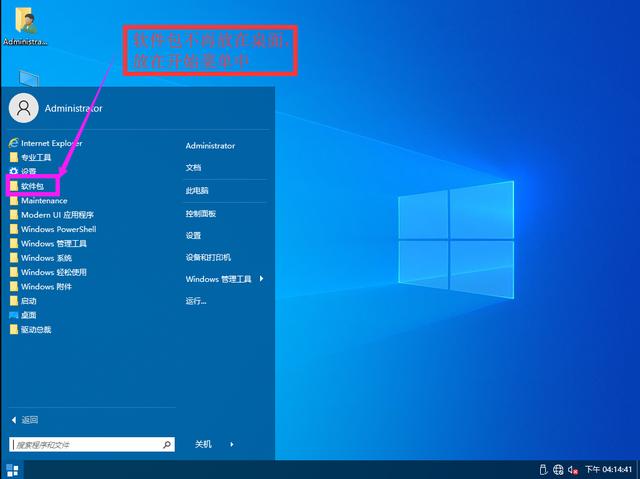Open Administrator link in right column

(210, 146)
